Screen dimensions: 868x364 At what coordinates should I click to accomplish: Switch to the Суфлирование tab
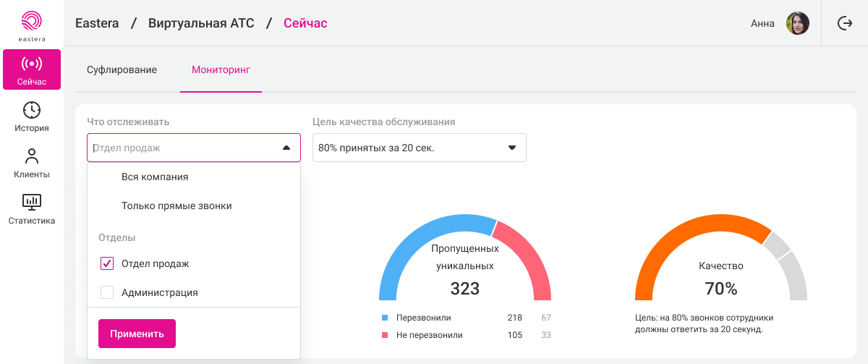coord(122,70)
